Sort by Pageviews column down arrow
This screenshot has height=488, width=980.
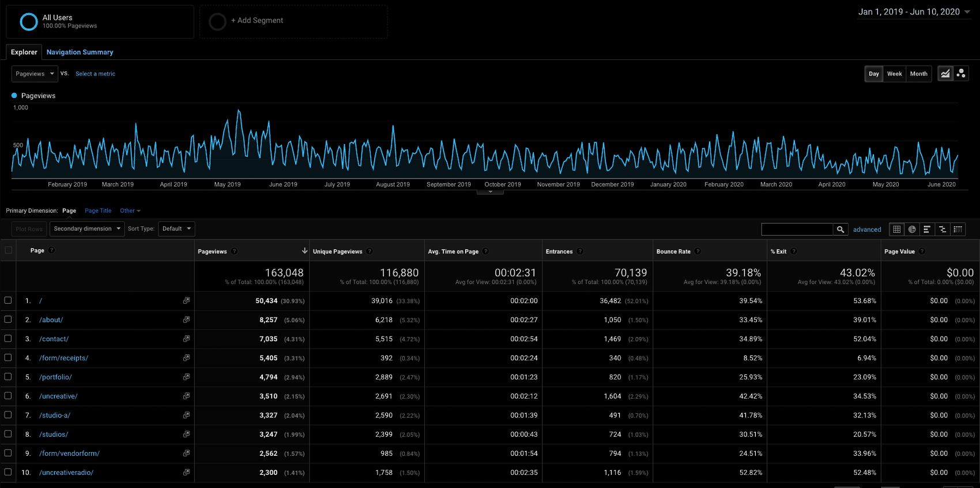tap(304, 251)
